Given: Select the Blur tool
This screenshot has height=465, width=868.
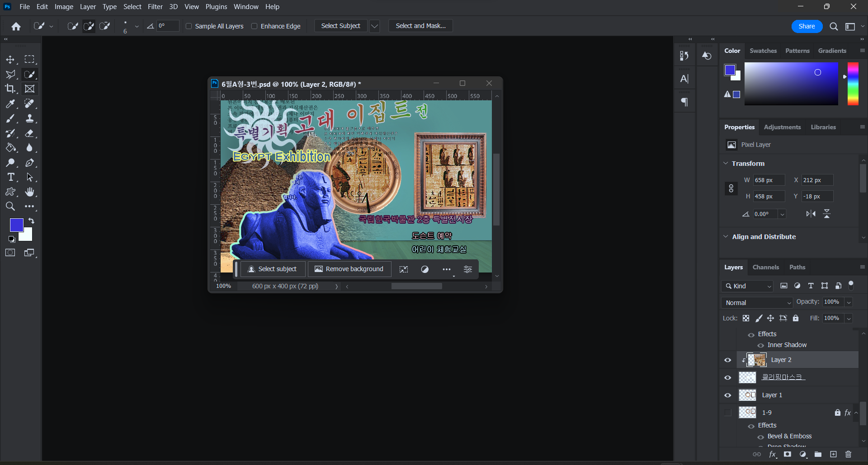Looking at the screenshot, I should point(29,148).
